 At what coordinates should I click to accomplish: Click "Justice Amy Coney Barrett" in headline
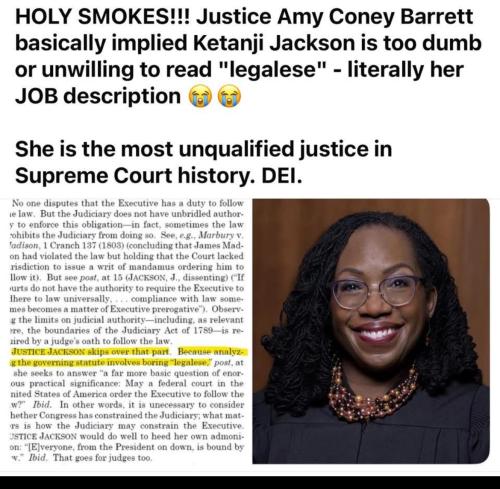point(335,17)
